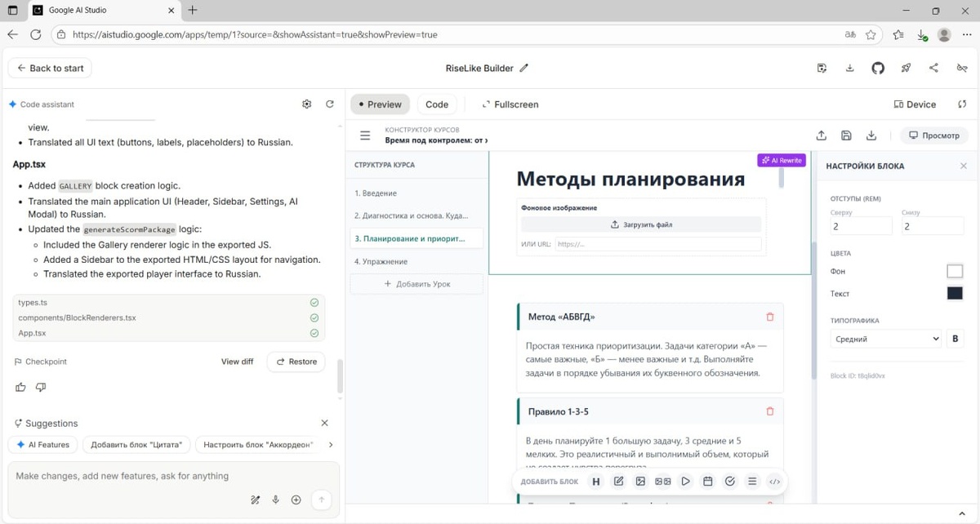This screenshot has height=524, width=980.
Task: Give thumbs down to the response
Action: [41, 387]
